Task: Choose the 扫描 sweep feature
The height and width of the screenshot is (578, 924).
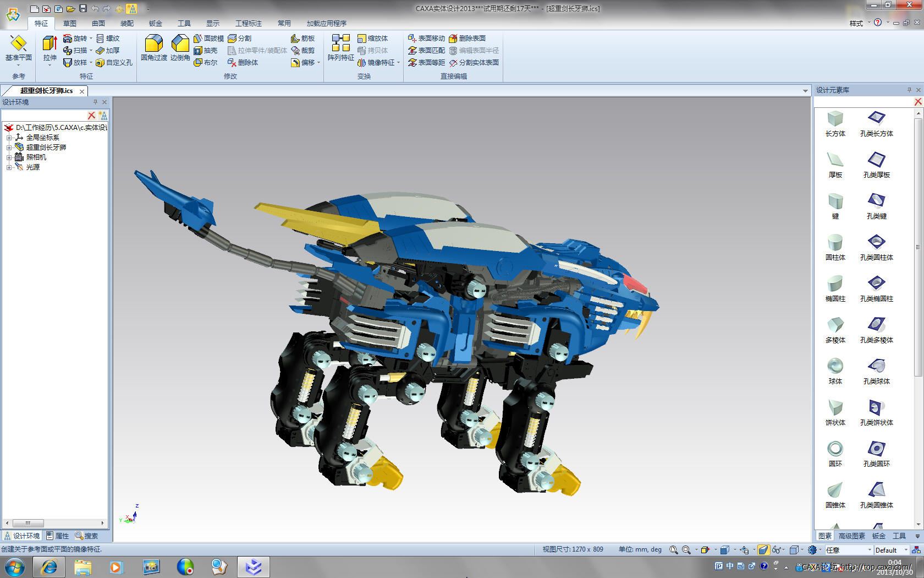Action: 75,50
